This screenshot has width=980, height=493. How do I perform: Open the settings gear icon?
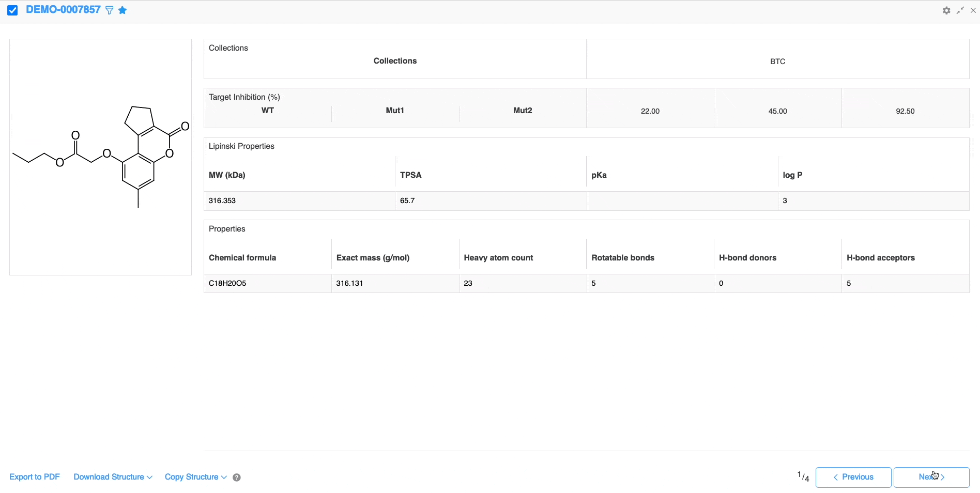click(x=946, y=10)
